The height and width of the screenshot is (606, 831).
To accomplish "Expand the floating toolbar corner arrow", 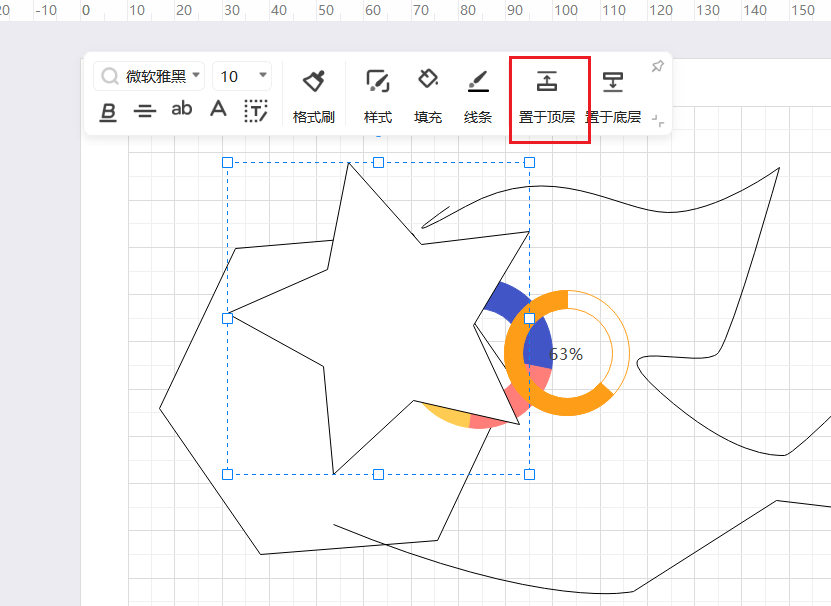I will (657, 119).
